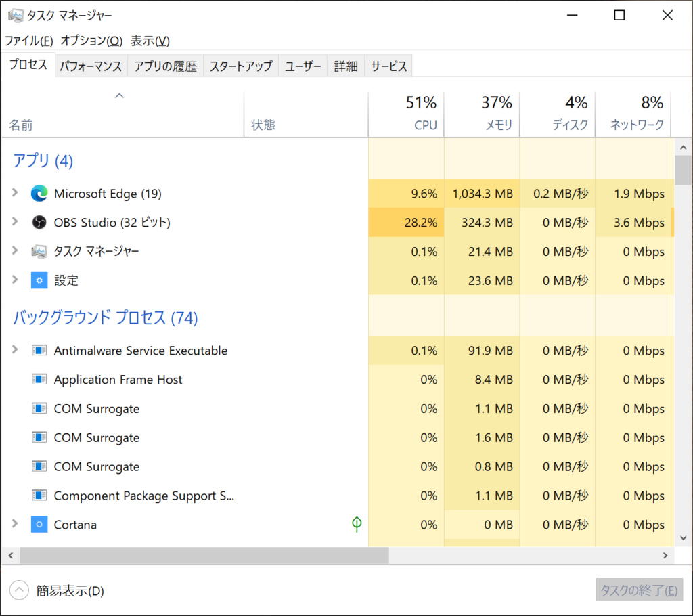
Task: Click the horizontal scrollbar left arrow
Action: click(11, 556)
